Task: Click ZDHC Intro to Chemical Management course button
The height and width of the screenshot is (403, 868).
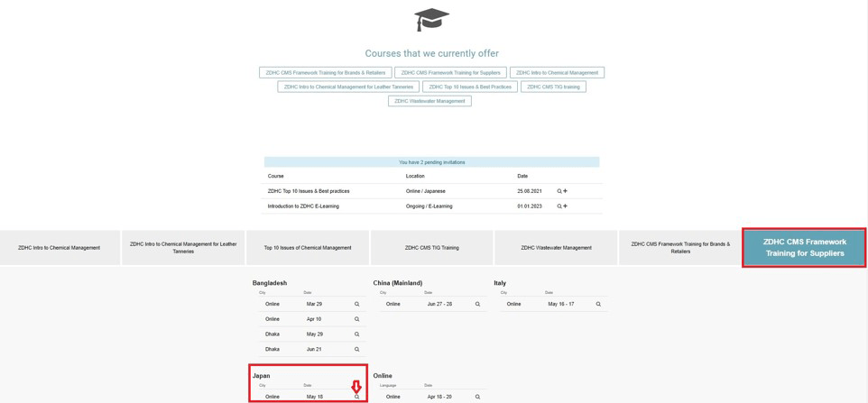Action: click(x=557, y=72)
